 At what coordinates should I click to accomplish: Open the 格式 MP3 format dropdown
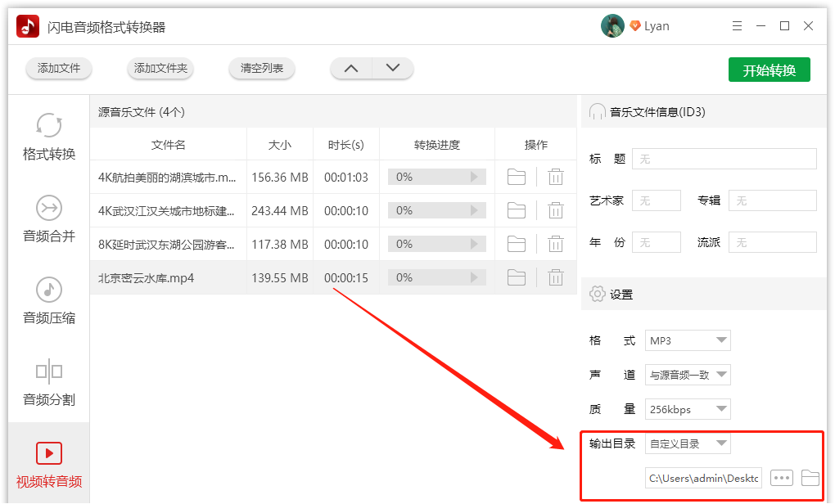click(x=688, y=340)
